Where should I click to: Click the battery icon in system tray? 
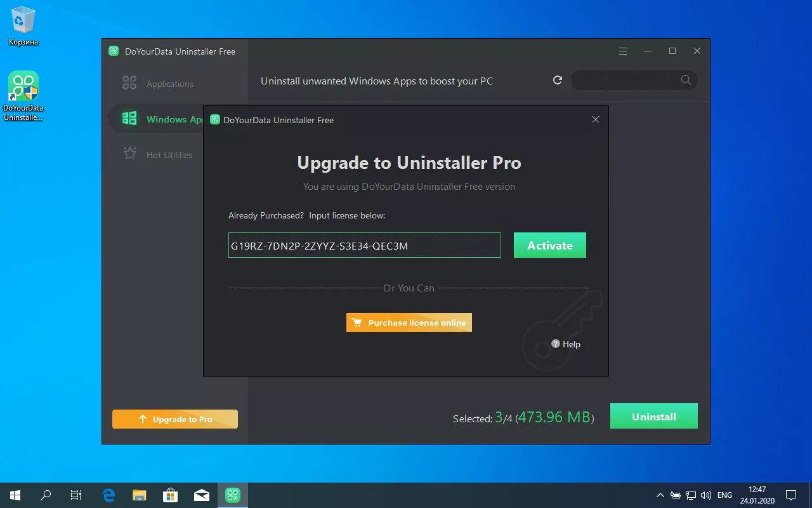pos(676,495)
